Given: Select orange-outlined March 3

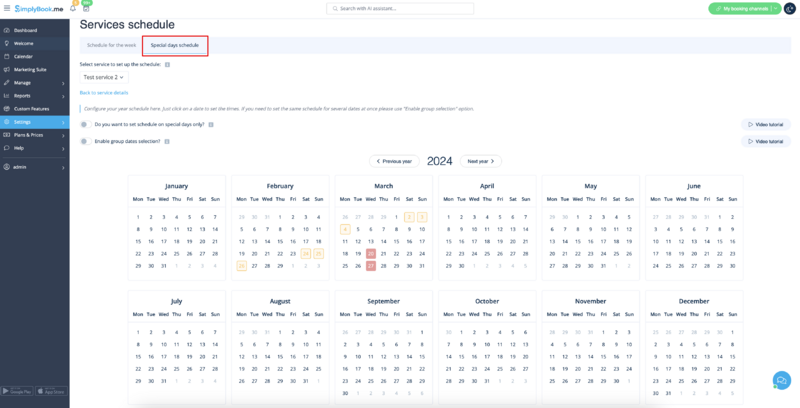Looking at the screenshot, I should click(x=422, y=217).
